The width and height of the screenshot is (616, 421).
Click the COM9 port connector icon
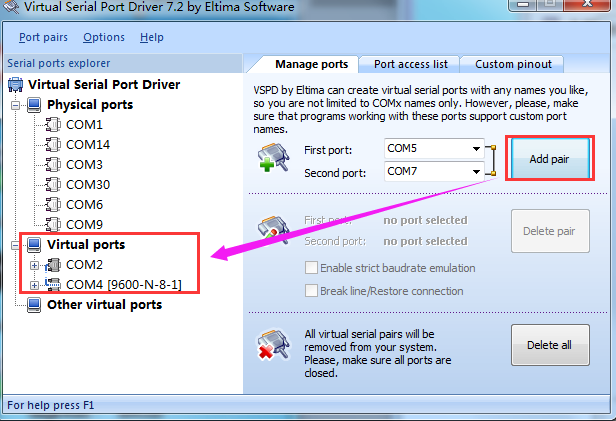[53, 225]
